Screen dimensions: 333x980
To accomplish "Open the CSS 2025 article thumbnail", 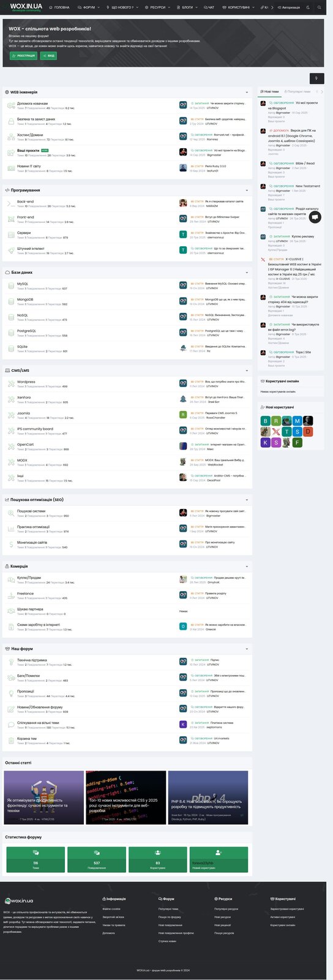I will pos(126,797).
